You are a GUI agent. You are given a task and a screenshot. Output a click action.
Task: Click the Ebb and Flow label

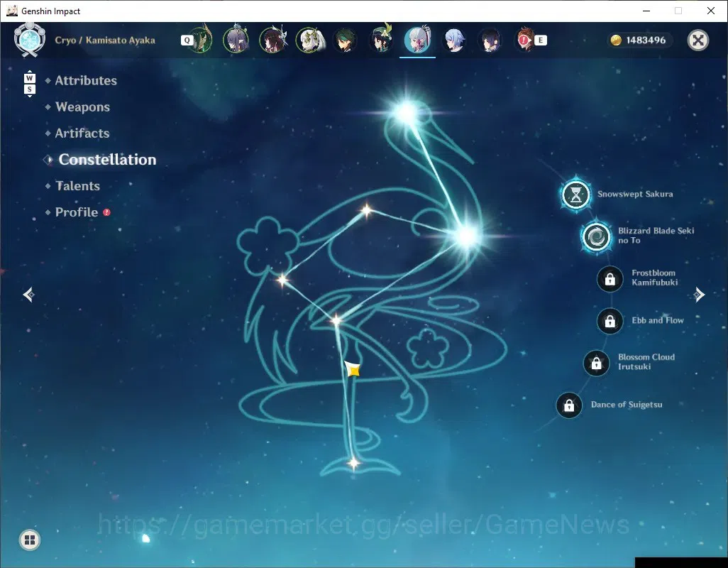coord(658,320)
